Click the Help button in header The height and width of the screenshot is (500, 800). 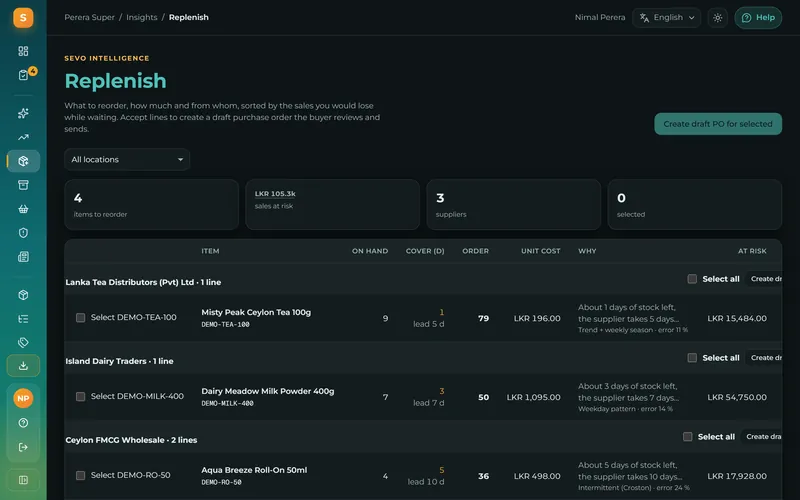(x=758, y=18)
